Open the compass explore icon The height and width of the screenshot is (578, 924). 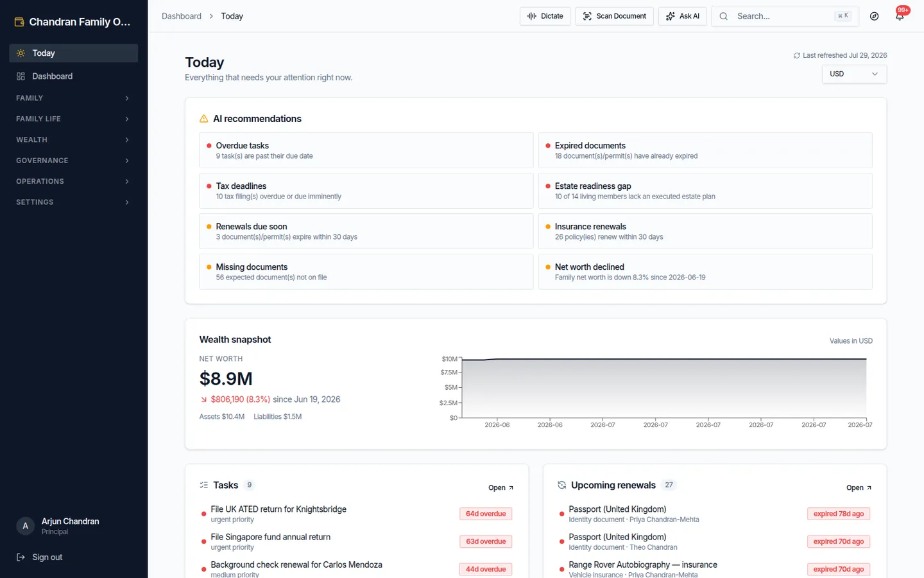(874, 16)
